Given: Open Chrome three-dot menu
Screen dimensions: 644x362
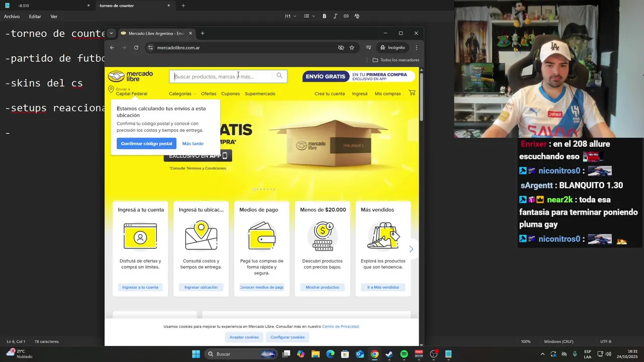Looking at the screenshot, I should click(416, 48).
